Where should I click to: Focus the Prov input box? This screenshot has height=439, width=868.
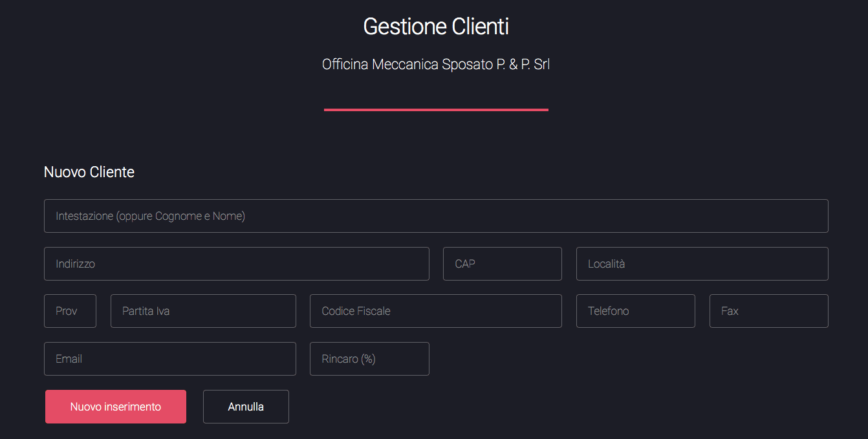[70, 311]
